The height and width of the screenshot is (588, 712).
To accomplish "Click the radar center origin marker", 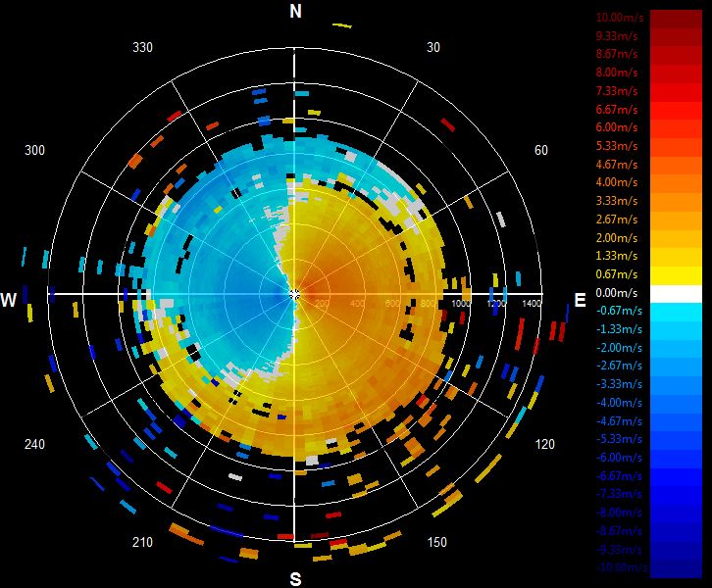I will (294, 295).
